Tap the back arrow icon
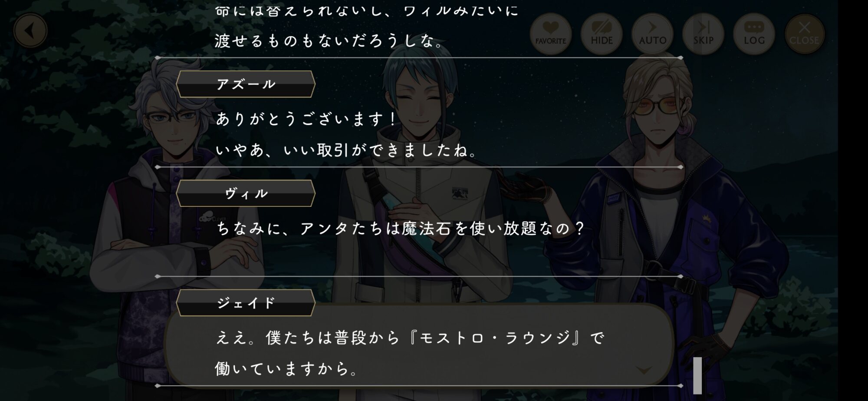The image size is (868, 401). pyautogui.click(x=30, y=31)
